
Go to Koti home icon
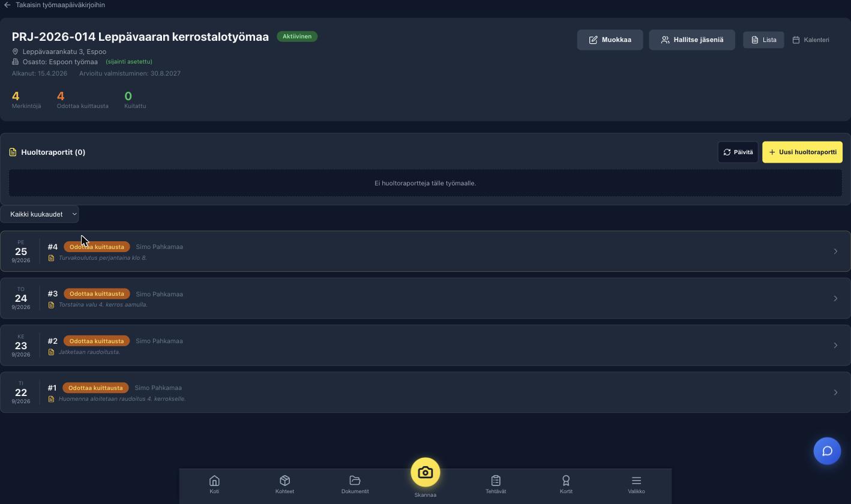214,481
